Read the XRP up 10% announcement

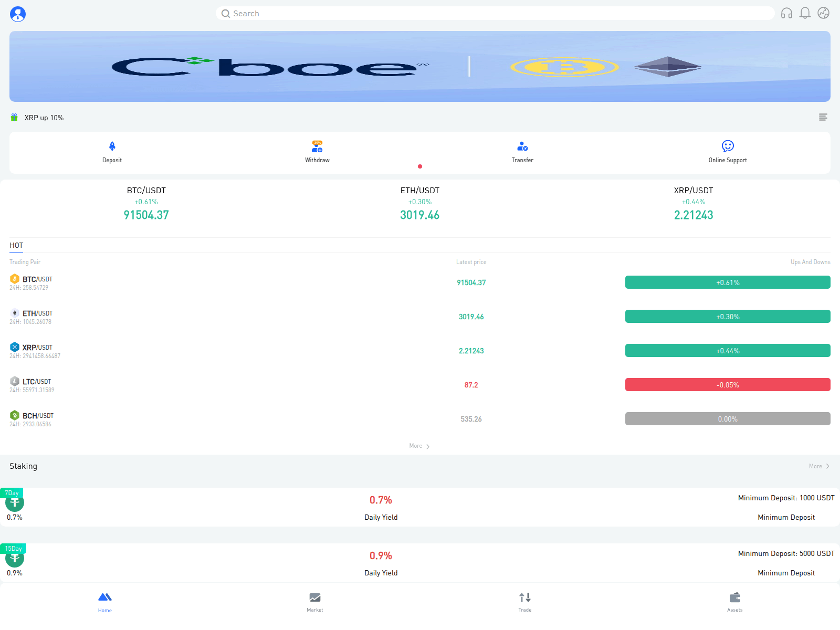(x=44, y=117)
